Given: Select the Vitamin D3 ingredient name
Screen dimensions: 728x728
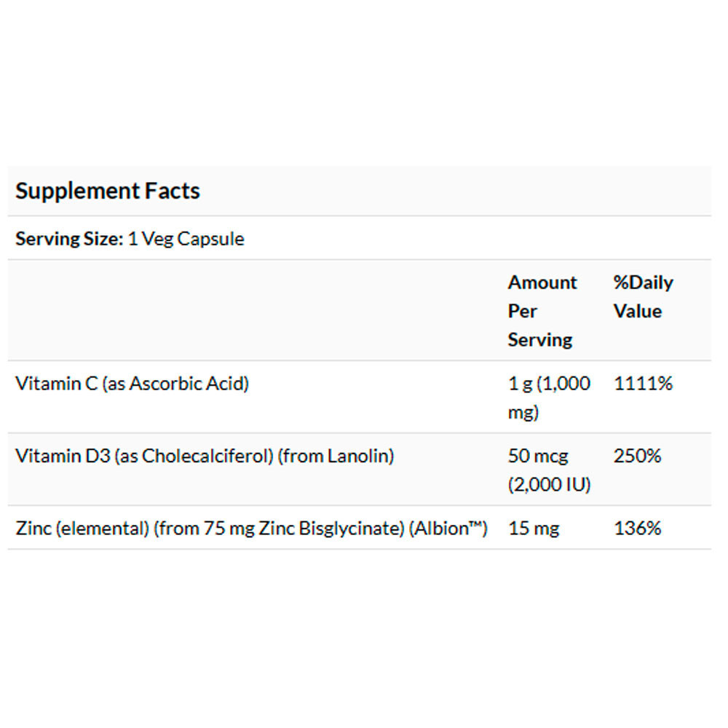Looking at the screenshot, I should tap(63, 456).
